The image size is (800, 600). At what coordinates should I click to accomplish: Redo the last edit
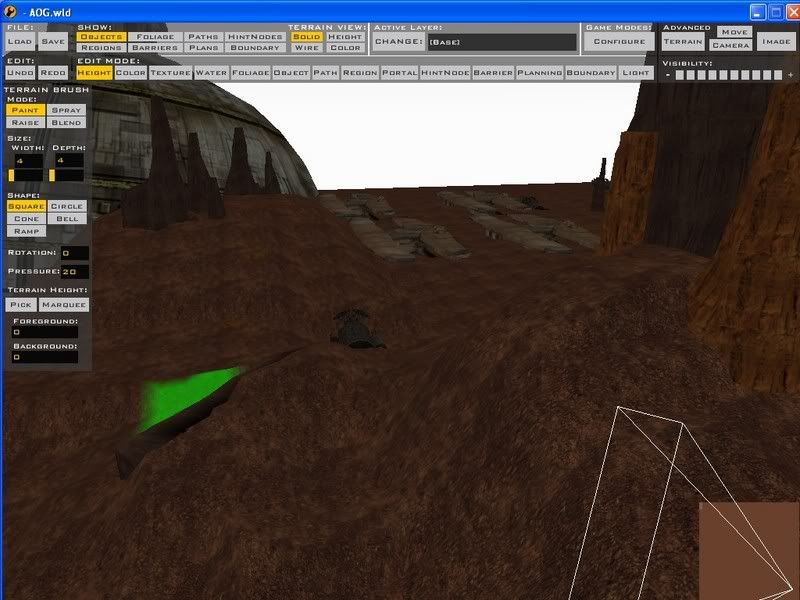point(53,73)
